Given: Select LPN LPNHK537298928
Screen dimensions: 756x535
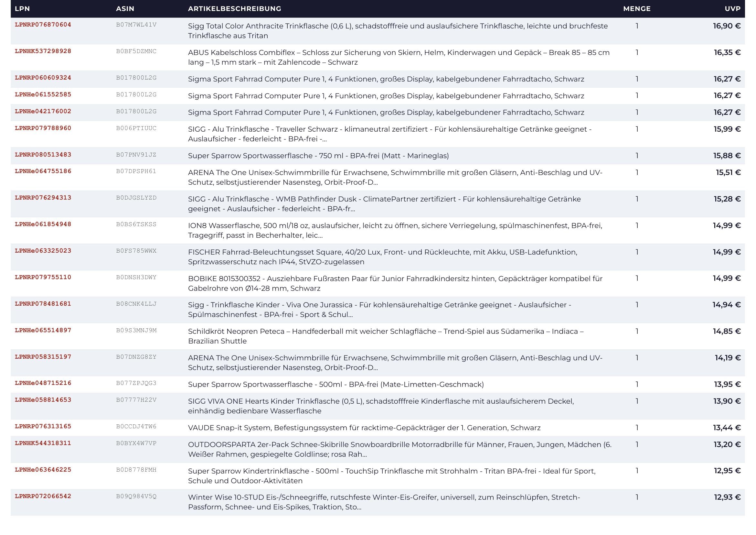Looking at the screenshot, I should click(x=43, y=51).
